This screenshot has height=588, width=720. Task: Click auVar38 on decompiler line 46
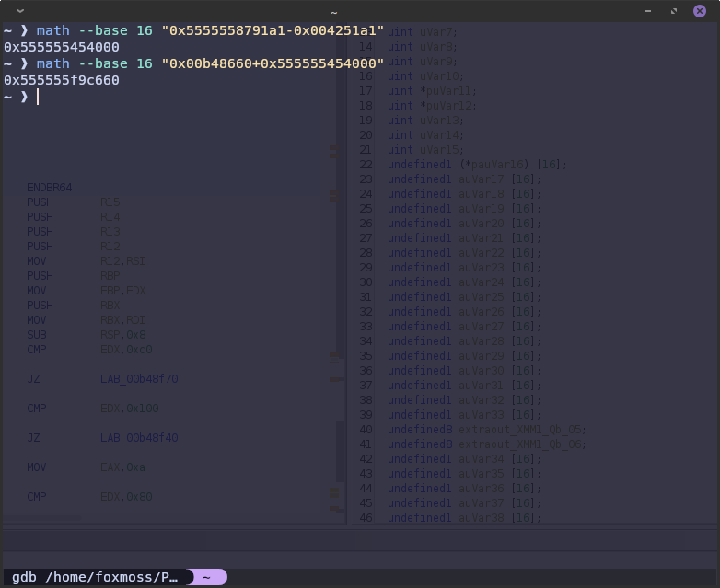(481, 517)
